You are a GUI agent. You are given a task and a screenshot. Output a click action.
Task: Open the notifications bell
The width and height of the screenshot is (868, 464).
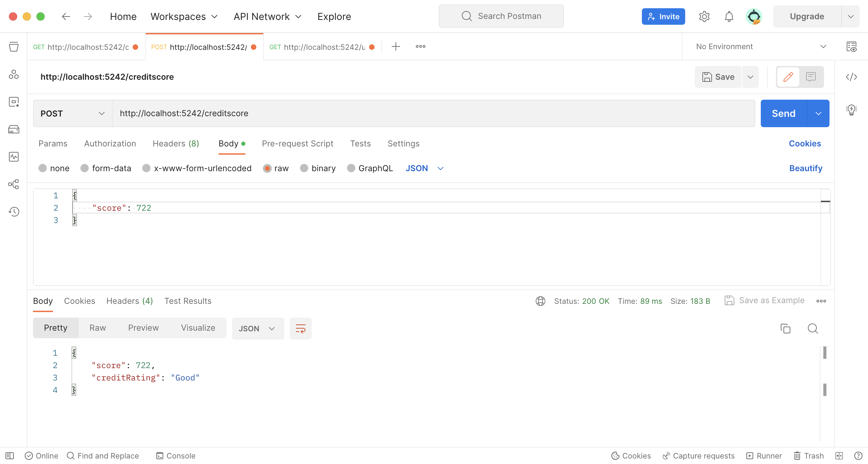click(728, 16)
